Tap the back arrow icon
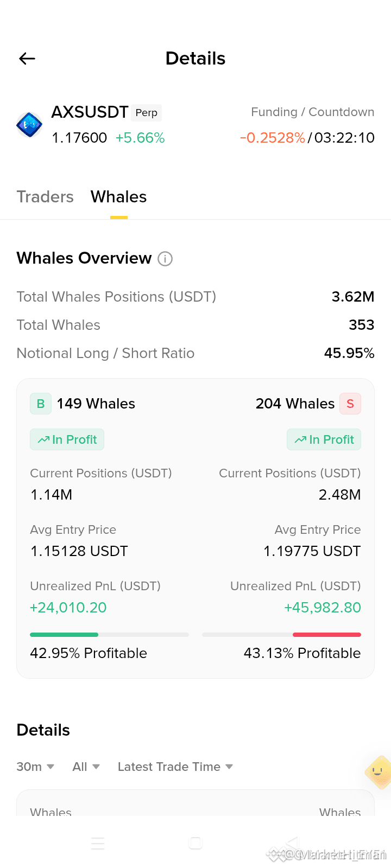This screenshot has height=868, width=391. coord(27,59)
